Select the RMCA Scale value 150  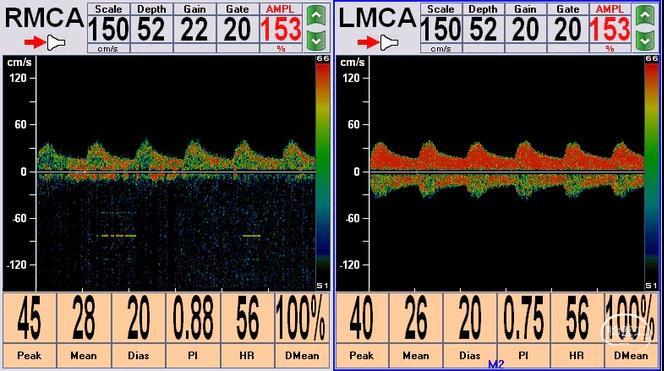click(108, 30)
